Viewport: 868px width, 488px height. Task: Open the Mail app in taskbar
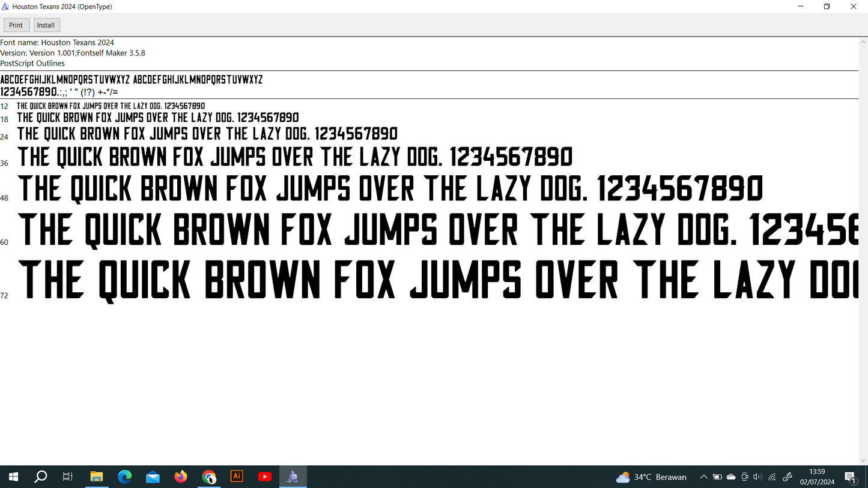153,477
